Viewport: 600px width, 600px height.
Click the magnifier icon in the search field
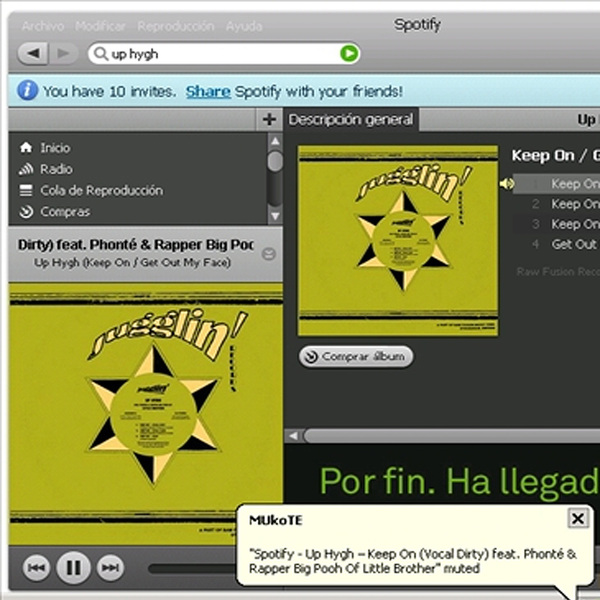pos(101,54)
